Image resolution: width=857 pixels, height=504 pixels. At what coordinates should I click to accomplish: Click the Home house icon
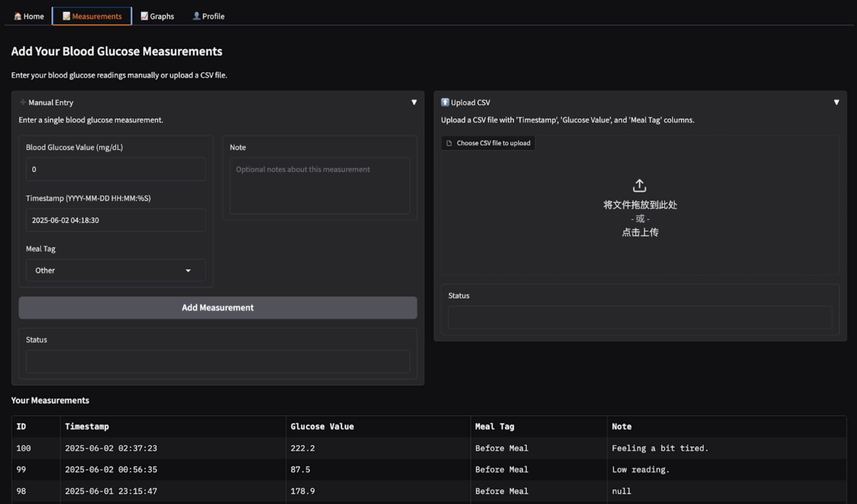(x=17, y=16)
